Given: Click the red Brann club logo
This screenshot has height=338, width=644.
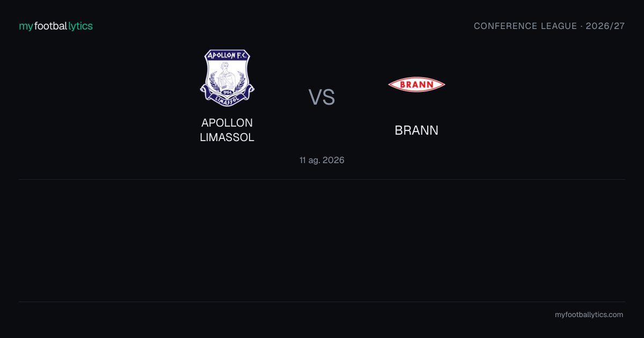Looking at the screenshot, I should tap(416, 84).
